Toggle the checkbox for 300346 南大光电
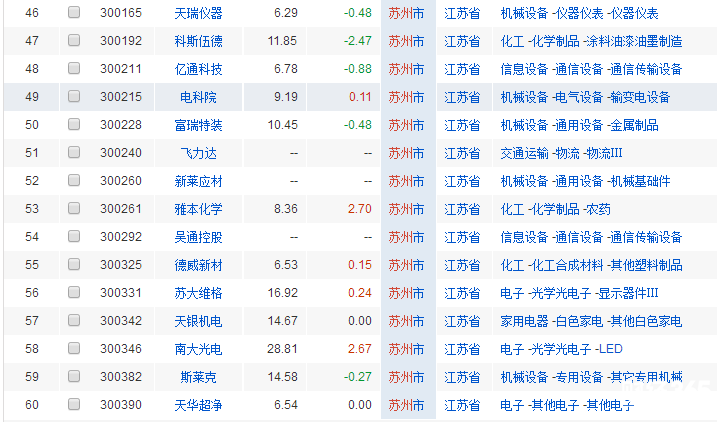This screenshot has width=717, height=422. [74, 348]
